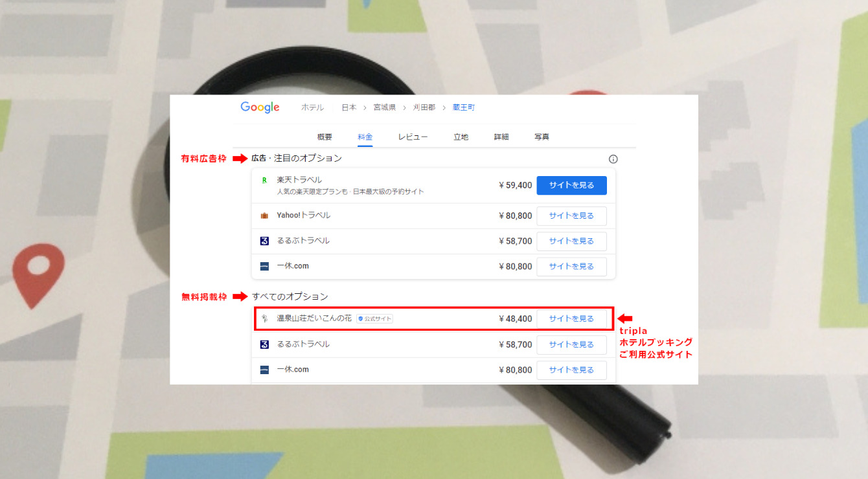This screenshot has width=868, height=479.
Task: Click るるぶトラベル icon in ad options
Action: pos(264,241)
